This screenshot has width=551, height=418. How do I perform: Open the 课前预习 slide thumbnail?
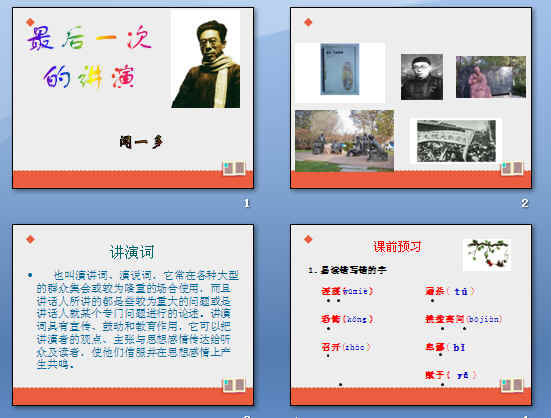[411, 315]
